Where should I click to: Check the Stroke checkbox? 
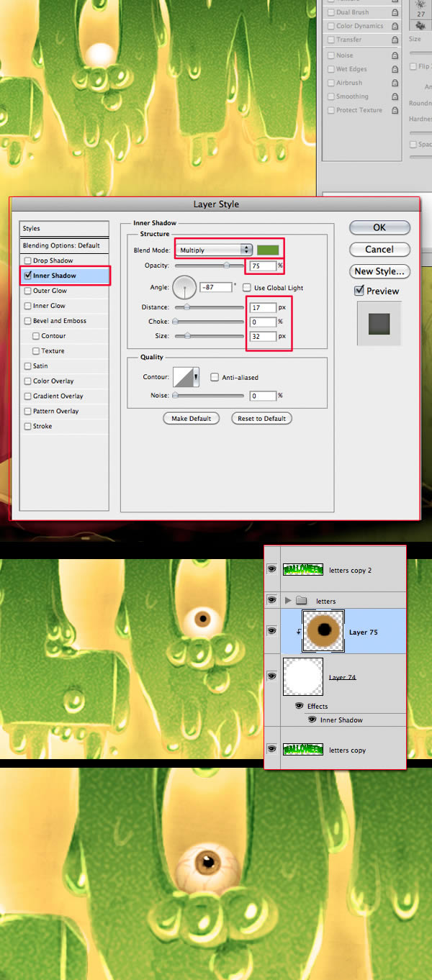[28, 427]
